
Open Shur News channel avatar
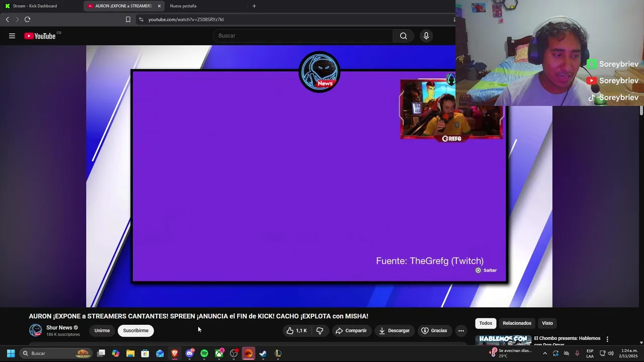[36, 330]
